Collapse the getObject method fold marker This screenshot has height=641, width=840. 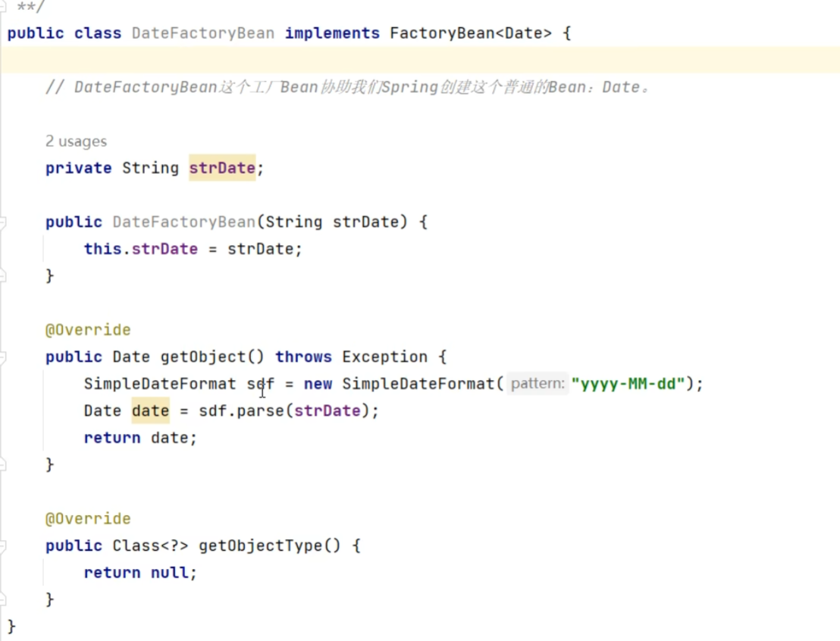pyautogui.click(x=3, y=357)
